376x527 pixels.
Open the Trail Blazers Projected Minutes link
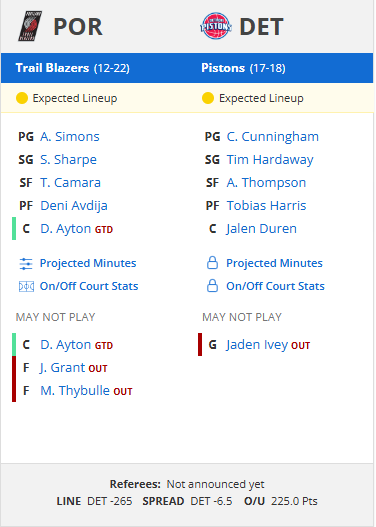[x=88, y=263]
